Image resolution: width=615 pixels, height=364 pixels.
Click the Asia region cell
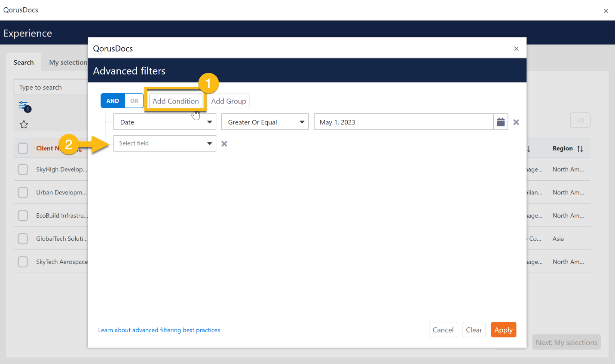point(558,239)
